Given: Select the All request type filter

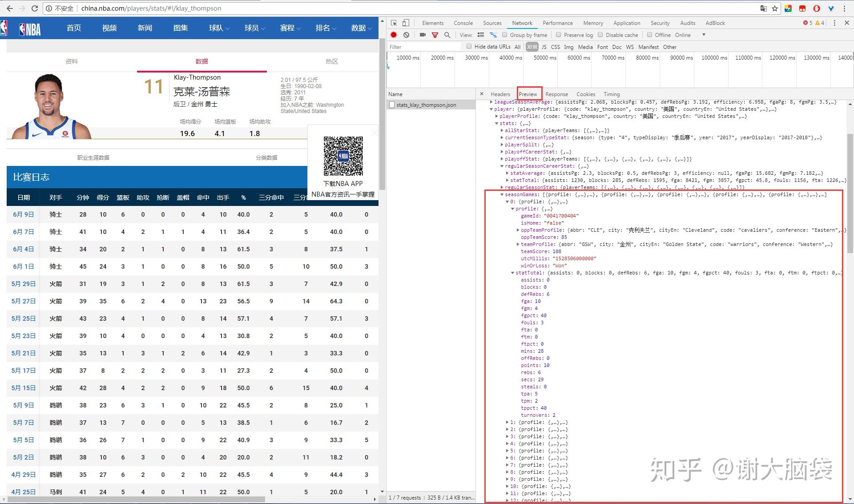Looking at the screenshot, I should 517,47.
